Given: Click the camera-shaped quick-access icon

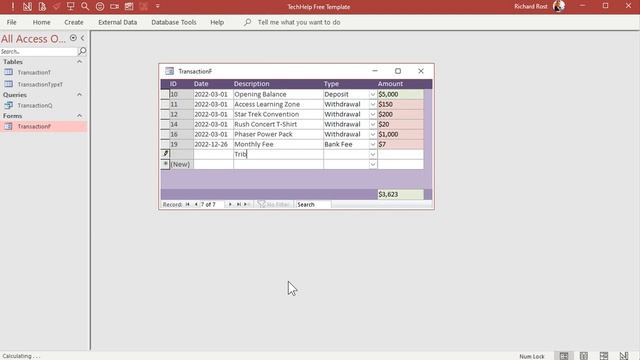Looking at the screenshot, I should click(114, 6).
